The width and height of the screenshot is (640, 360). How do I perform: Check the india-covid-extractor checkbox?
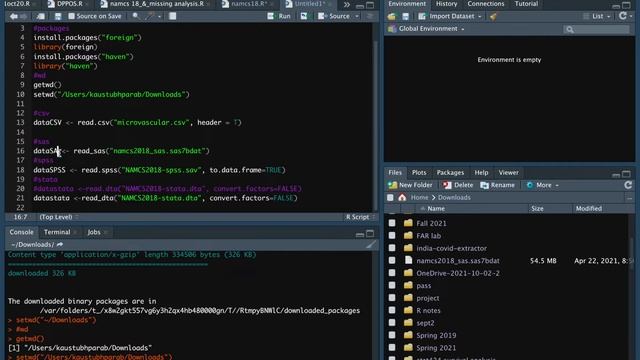click(392, 248)
